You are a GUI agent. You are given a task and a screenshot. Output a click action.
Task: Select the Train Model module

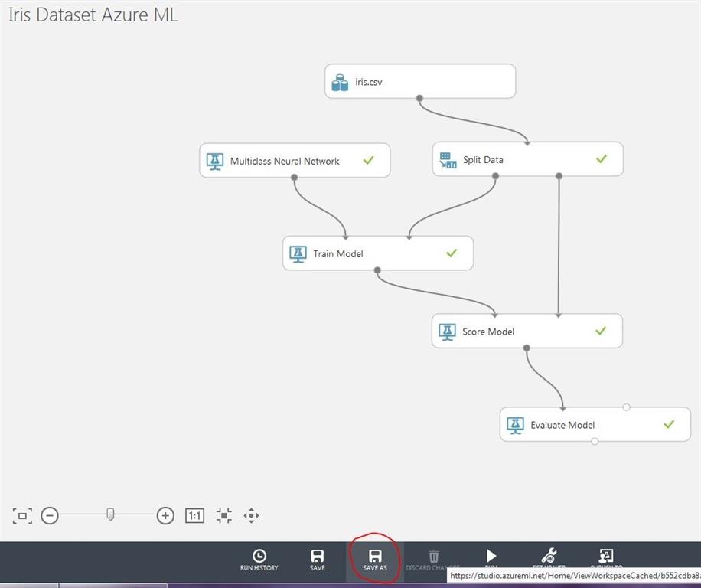click(x=378, y=253)
